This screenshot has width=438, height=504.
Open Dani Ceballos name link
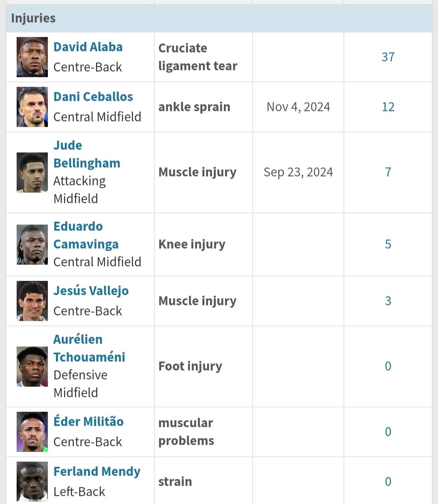pyautogui.click(x=93, y=97)
